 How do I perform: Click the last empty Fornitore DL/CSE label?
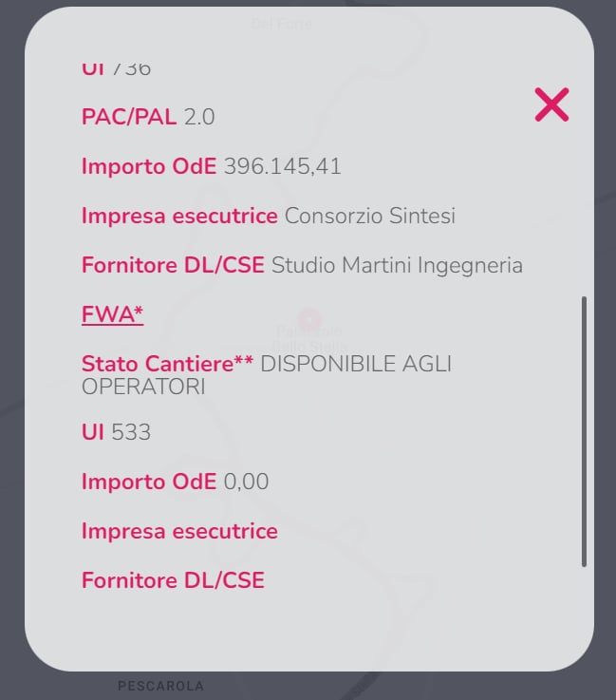173,580
